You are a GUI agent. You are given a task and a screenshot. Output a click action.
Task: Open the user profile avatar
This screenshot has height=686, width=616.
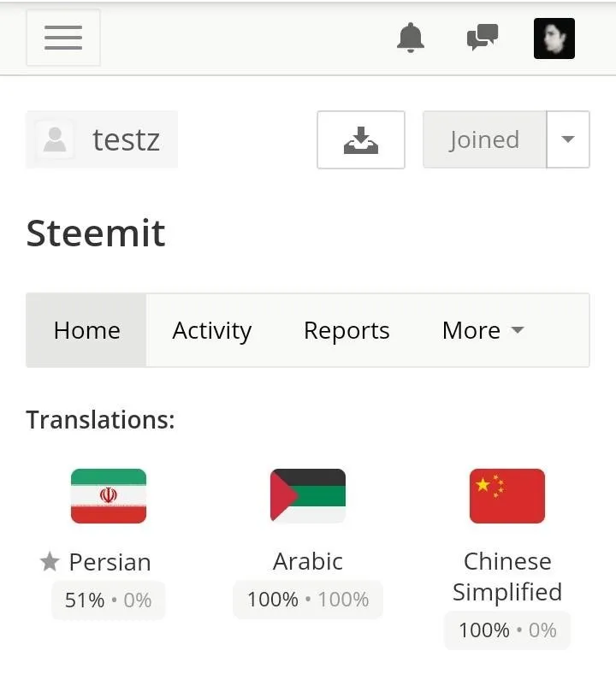[554, 38]
